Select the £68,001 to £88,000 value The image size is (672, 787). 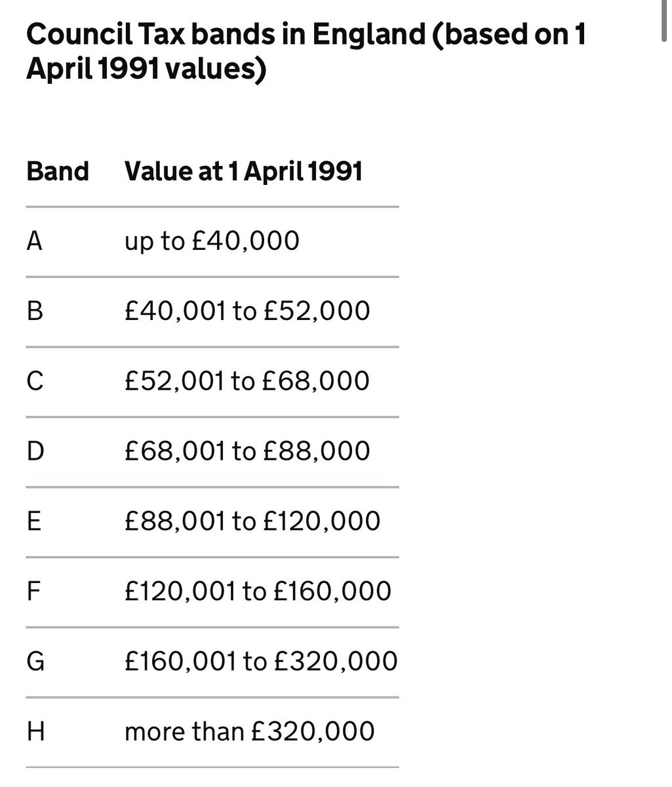click(x=247, y=451)
